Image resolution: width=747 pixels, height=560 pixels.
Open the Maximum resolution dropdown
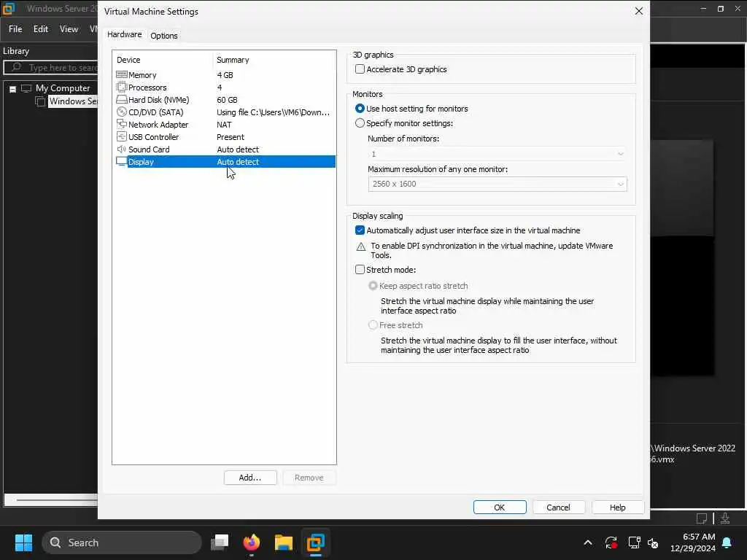coord(498,184)
